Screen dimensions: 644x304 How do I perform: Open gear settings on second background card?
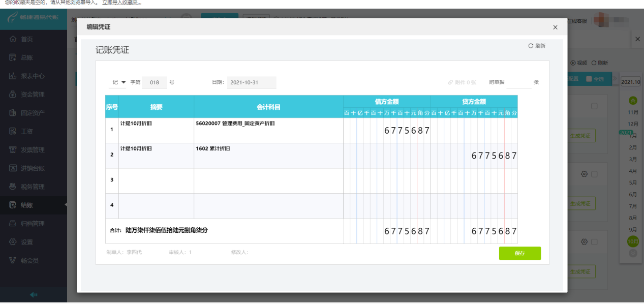pos(584,174)
